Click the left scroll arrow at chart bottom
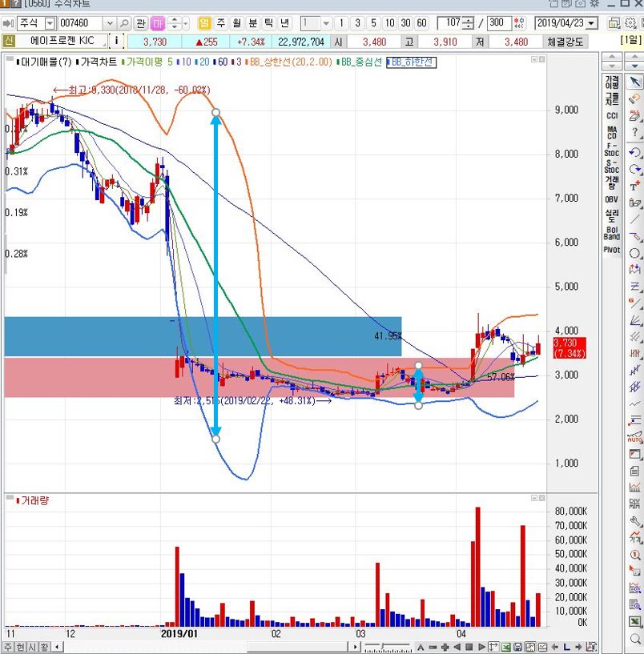 56,648
